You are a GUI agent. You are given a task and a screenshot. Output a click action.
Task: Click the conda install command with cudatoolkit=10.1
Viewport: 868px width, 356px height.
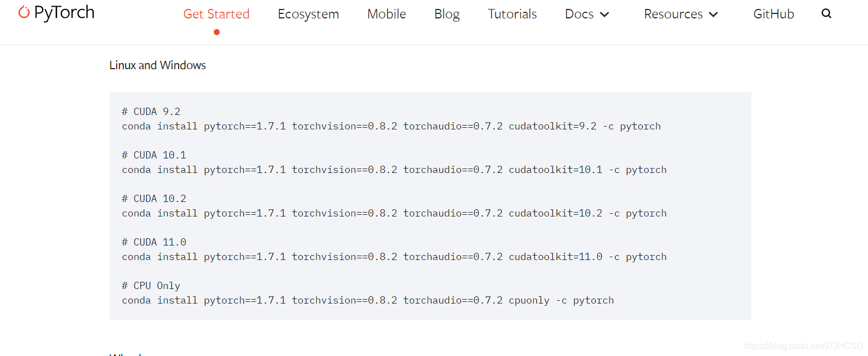pyautogui.click(x=394, y=170)
